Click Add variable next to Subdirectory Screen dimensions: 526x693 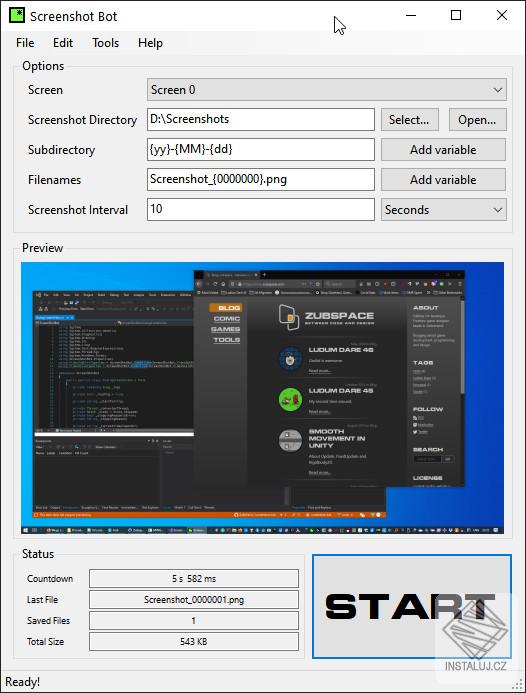(443, 150)
